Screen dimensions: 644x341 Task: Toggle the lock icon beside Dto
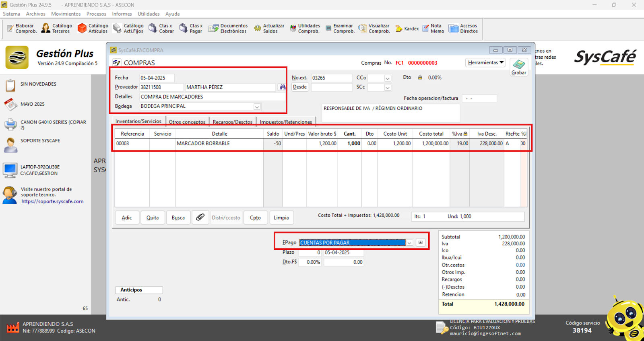click(x=420, y=78)
